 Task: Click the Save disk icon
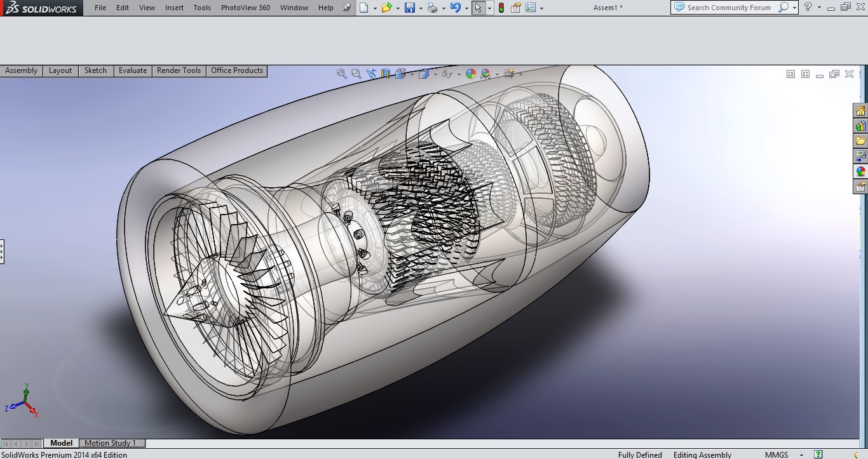(410, 8)
